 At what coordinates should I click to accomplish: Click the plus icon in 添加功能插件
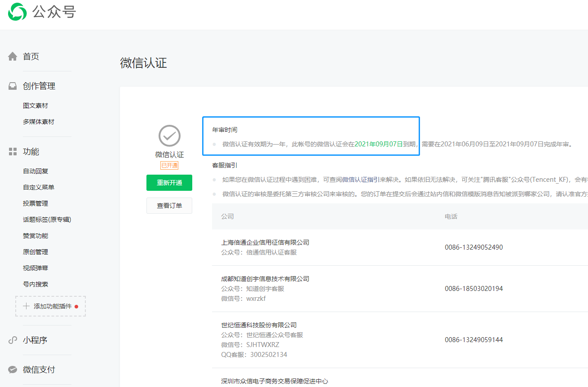27,306
